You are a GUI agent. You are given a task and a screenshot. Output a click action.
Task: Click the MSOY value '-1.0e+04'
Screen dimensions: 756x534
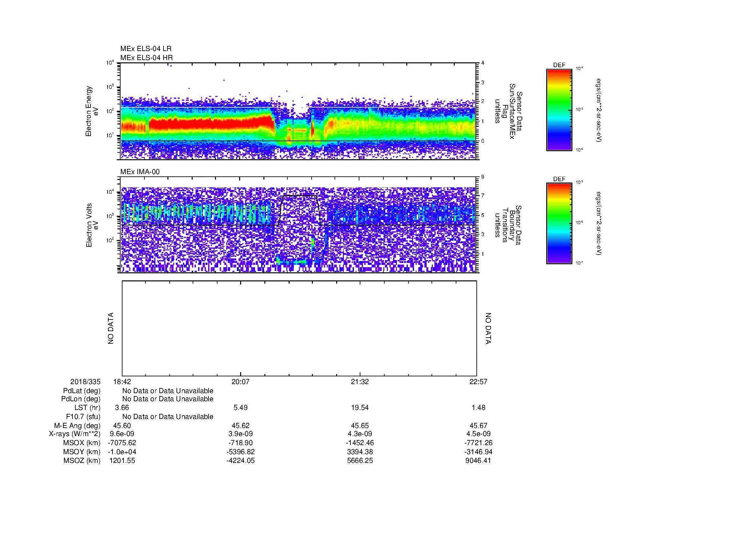[x=122, y=452]
